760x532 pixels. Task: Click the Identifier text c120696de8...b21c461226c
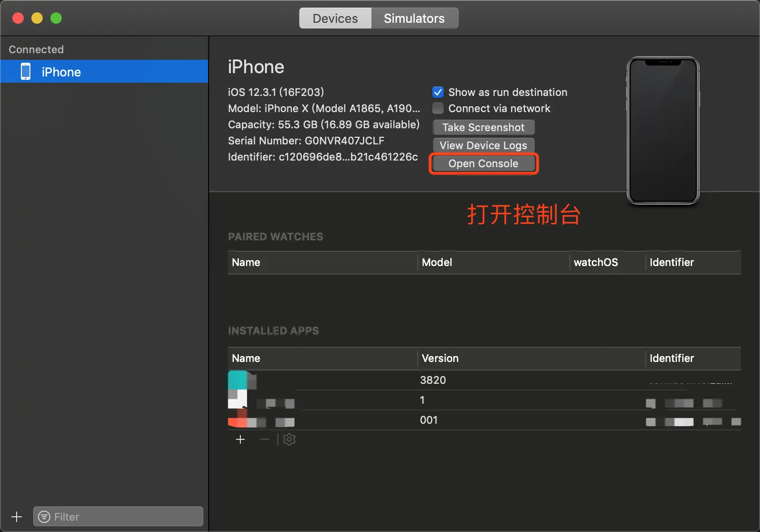tap(348, 157)
